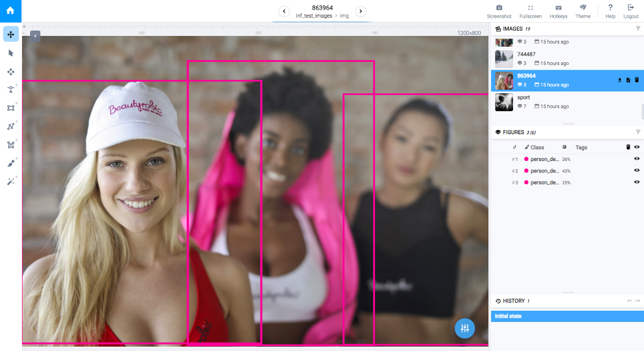Select the pointer edit tool

click(x=11, y=53)
